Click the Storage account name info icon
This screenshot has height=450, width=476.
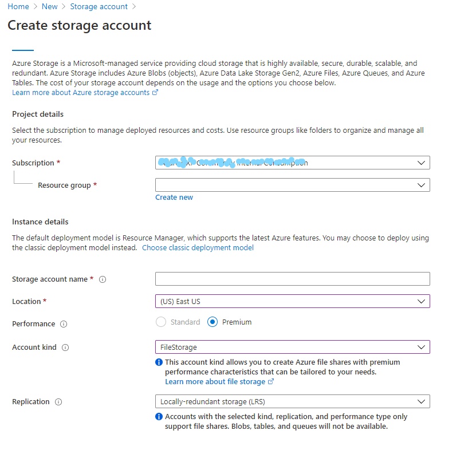[103, 279]
